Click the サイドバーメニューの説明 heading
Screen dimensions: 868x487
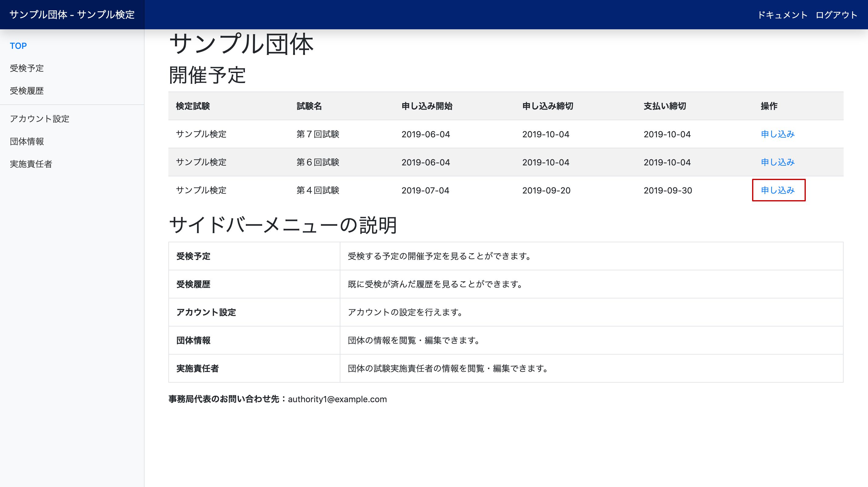coord(283,225)
